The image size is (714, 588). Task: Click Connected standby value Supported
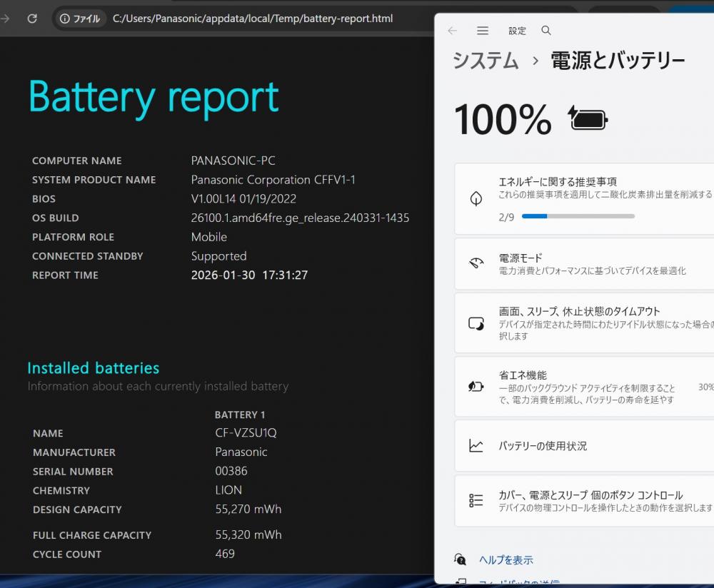219,256
